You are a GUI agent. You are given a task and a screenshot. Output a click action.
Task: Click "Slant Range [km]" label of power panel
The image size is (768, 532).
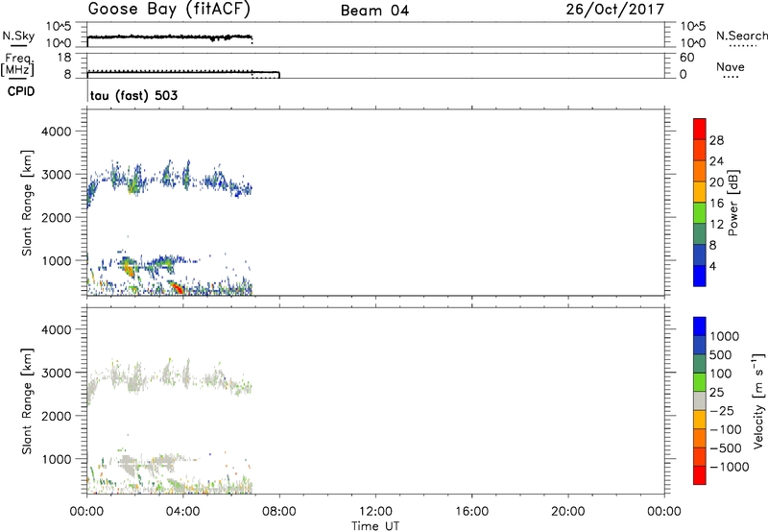tap(27, 203)
